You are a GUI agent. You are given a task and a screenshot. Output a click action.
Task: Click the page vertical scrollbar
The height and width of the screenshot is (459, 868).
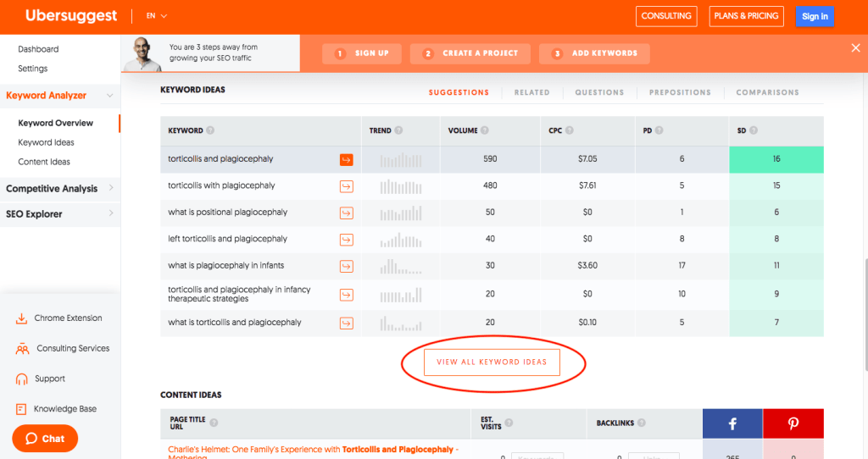click(865, 314)
